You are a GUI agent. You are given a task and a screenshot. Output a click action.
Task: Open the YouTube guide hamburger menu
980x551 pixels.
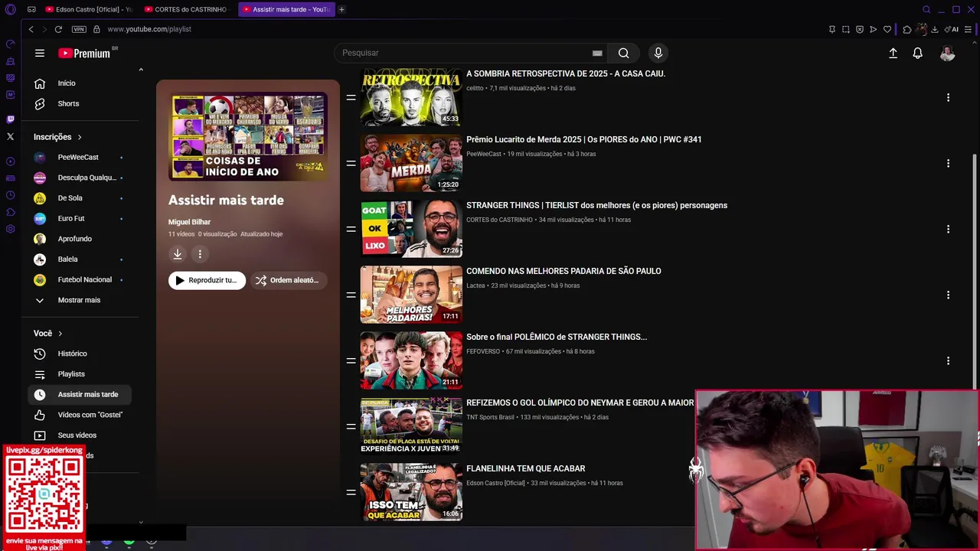pyautogui.click(x=40, y=53)
